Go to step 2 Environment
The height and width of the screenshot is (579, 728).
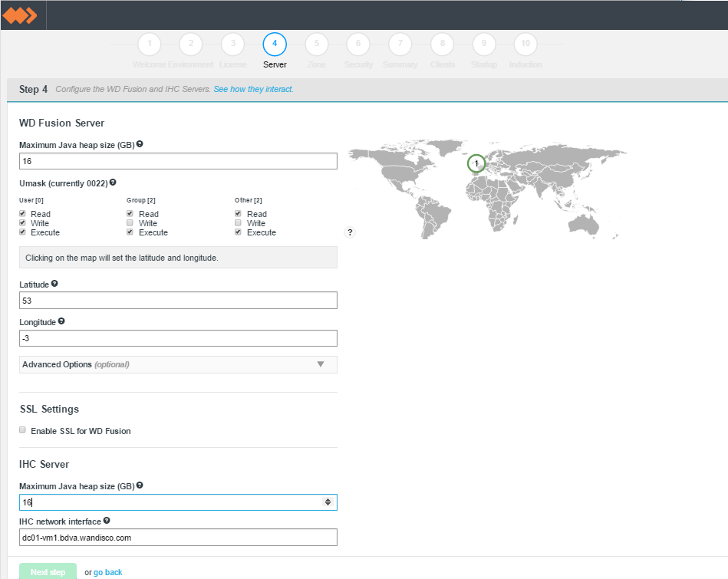(191, 44)
